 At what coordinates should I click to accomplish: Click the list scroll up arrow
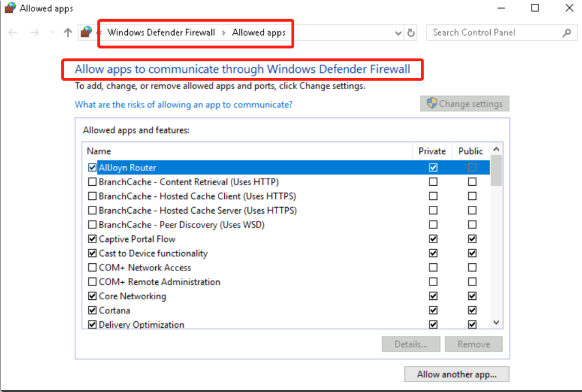click(x=496, y=149)
